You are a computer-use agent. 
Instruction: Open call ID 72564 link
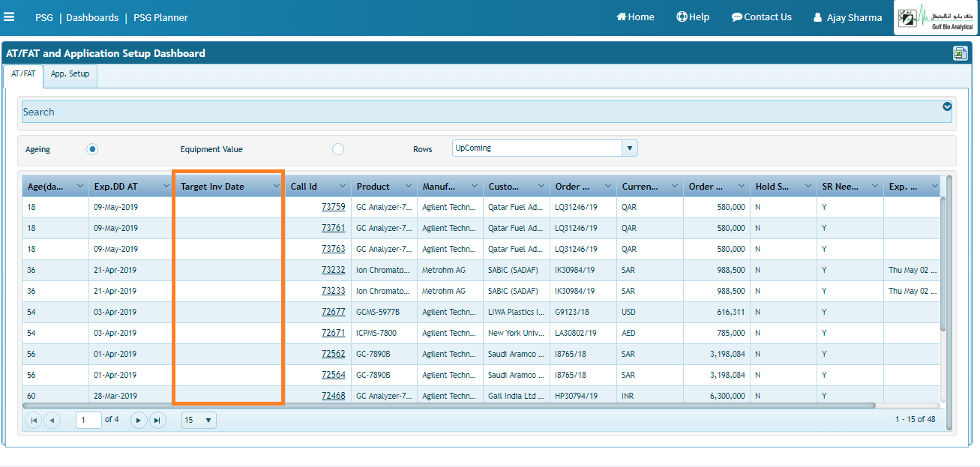pos(334,375)
